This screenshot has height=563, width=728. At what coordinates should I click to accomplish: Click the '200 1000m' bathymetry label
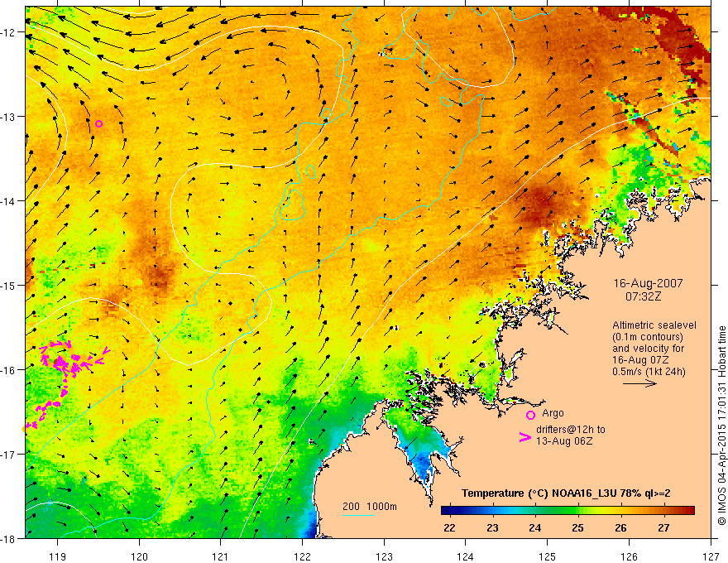(370, 507)
